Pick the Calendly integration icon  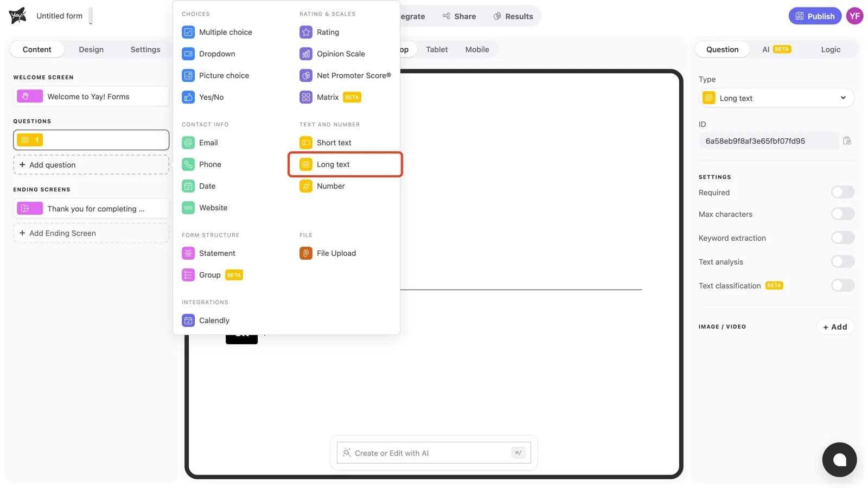pos(188,320)
